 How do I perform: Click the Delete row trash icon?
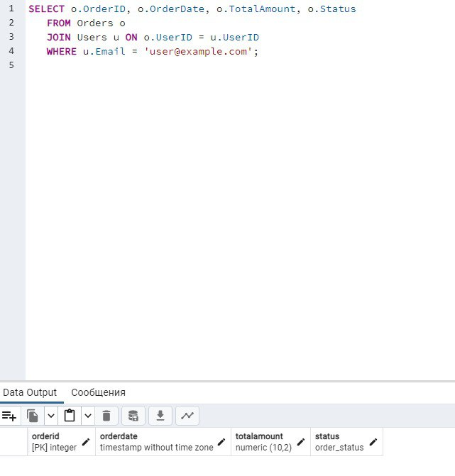(106, 416)
